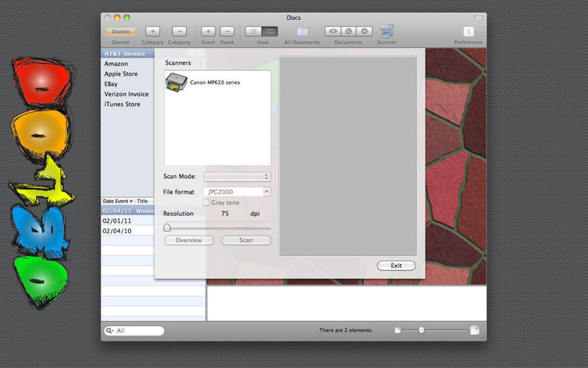Click the middle Documents toolbar icon
The image size is (588, 368).
[348, 32]
